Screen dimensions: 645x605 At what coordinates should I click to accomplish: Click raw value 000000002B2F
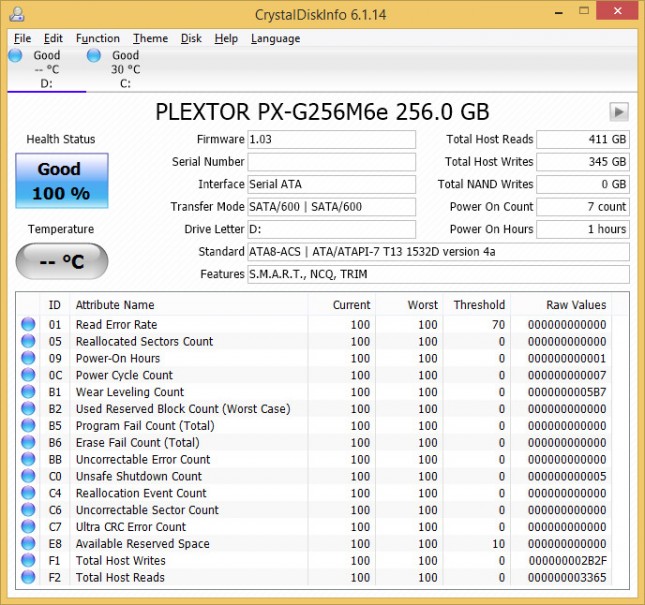[x=567, y=561]
